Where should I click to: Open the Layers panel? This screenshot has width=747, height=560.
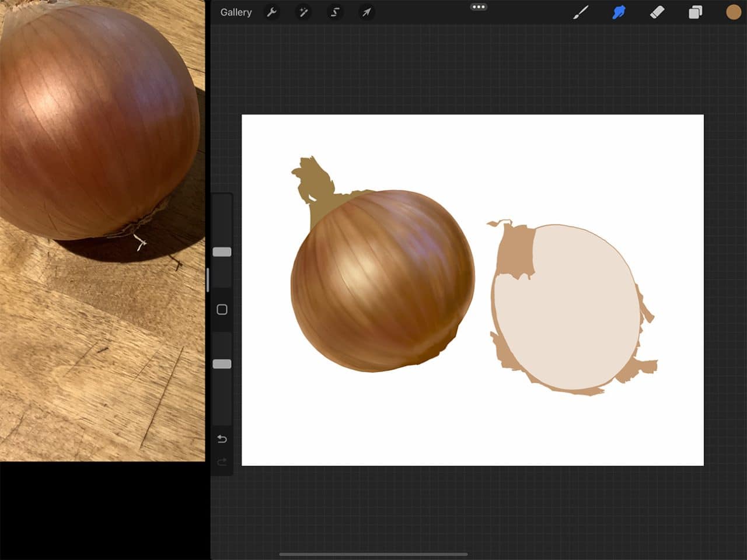[x=694, y=12]
